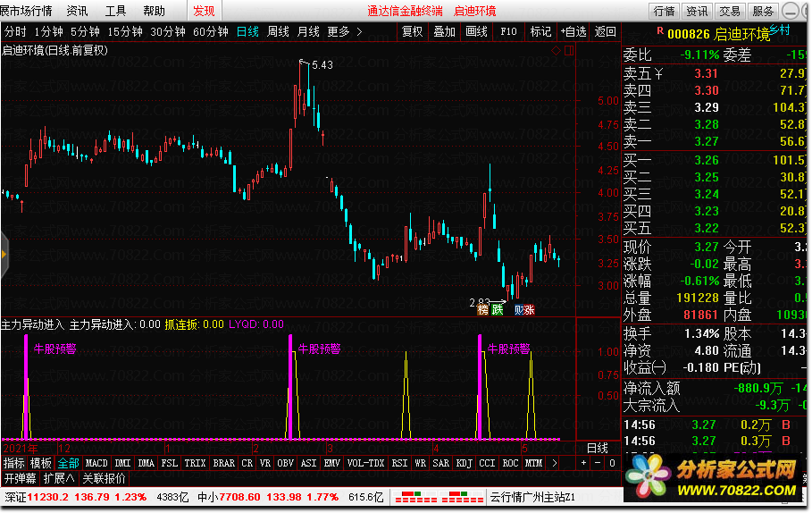Select the 指标 tab at the bottom

(14, 463)
